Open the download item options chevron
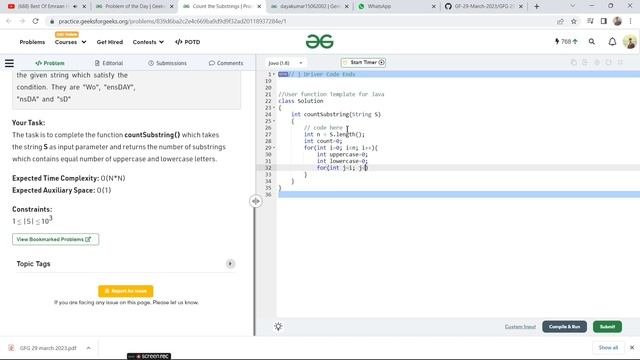Image resolution: width=640 pixels, height=360 pixels. [89, 348]
